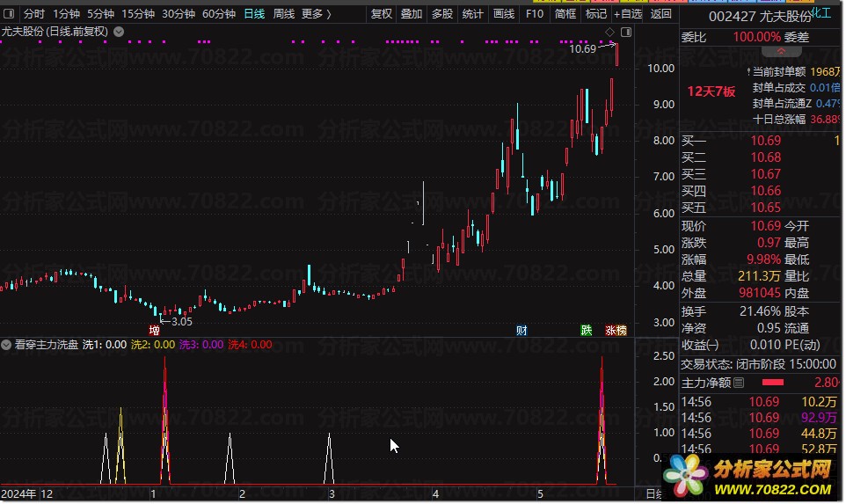Click the 复权 toolbar button
846x504 pixels.
tap(382, 13)
